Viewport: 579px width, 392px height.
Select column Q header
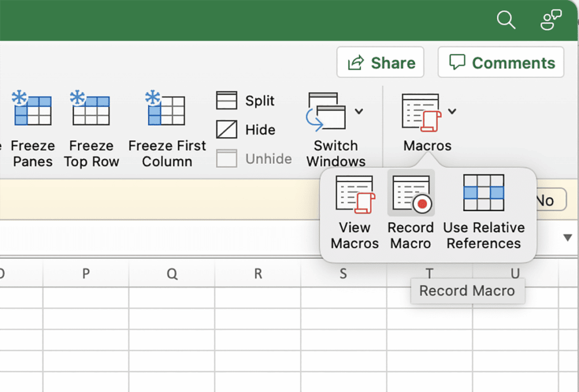coord(172,273)
